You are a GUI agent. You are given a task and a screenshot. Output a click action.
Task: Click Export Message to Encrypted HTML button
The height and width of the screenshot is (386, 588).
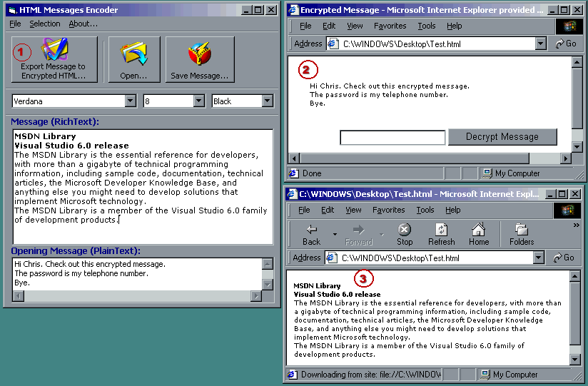pos(54,59)
